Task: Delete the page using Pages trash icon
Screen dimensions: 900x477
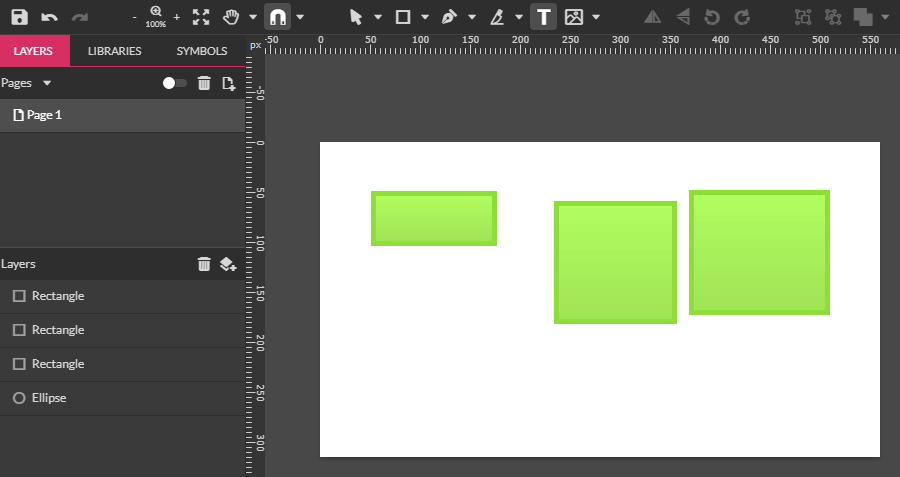Action: click(x=204, y=83)
